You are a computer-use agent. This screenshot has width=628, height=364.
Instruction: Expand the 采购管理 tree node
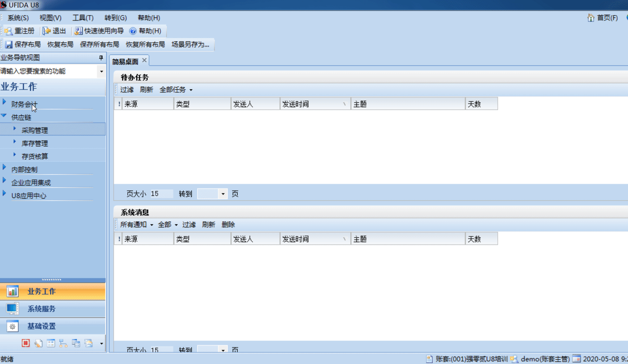click(x=15, y=128)
